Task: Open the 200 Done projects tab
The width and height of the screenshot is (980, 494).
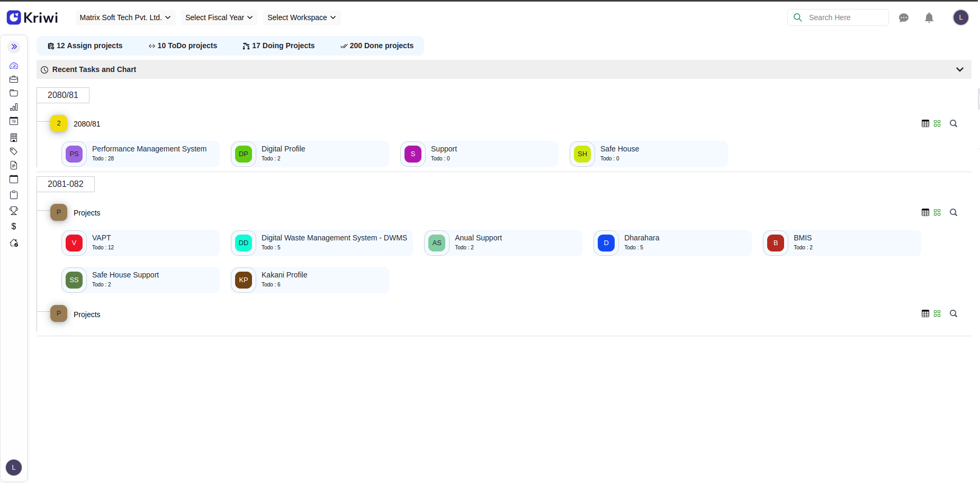Action: tap(376, 46)
